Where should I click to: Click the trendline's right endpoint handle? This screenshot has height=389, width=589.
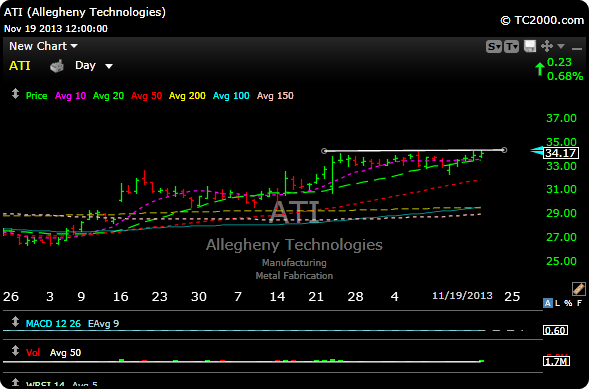point(504,150)
